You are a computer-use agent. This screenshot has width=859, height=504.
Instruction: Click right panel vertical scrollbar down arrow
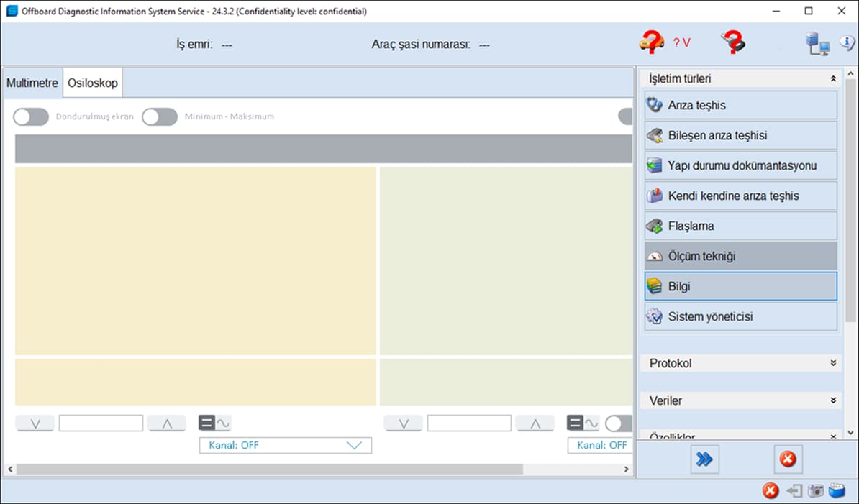850,433
